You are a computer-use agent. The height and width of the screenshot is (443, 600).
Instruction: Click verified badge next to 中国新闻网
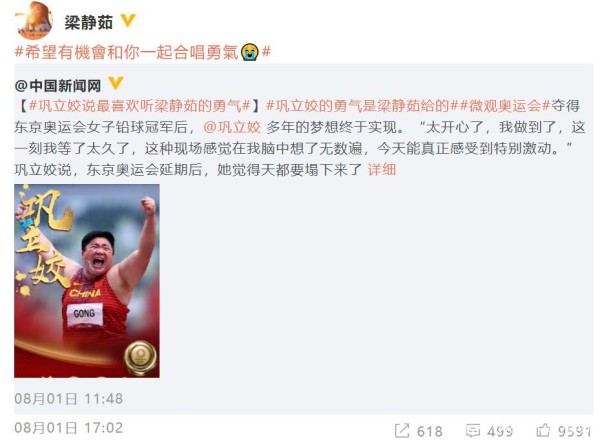tap(116, 83)
